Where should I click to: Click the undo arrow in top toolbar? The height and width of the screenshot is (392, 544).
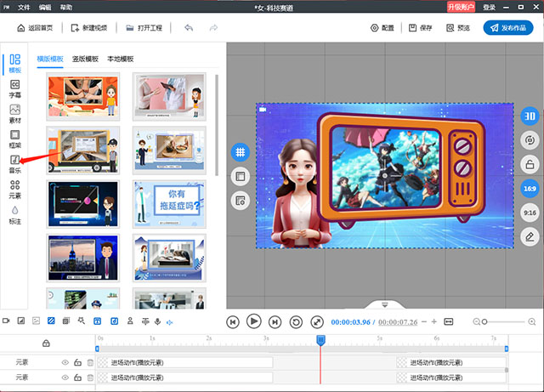(189, 27)
